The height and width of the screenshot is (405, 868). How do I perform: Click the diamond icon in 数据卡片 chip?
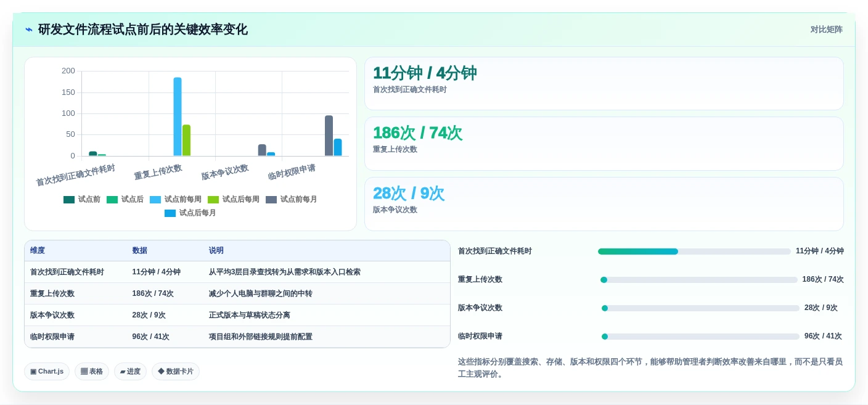point(161,372)
